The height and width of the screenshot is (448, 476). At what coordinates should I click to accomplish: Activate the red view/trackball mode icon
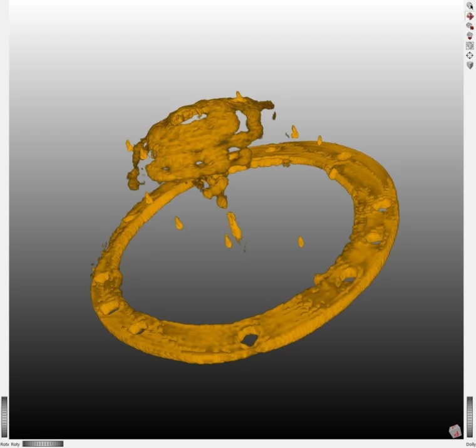(470, 16)
